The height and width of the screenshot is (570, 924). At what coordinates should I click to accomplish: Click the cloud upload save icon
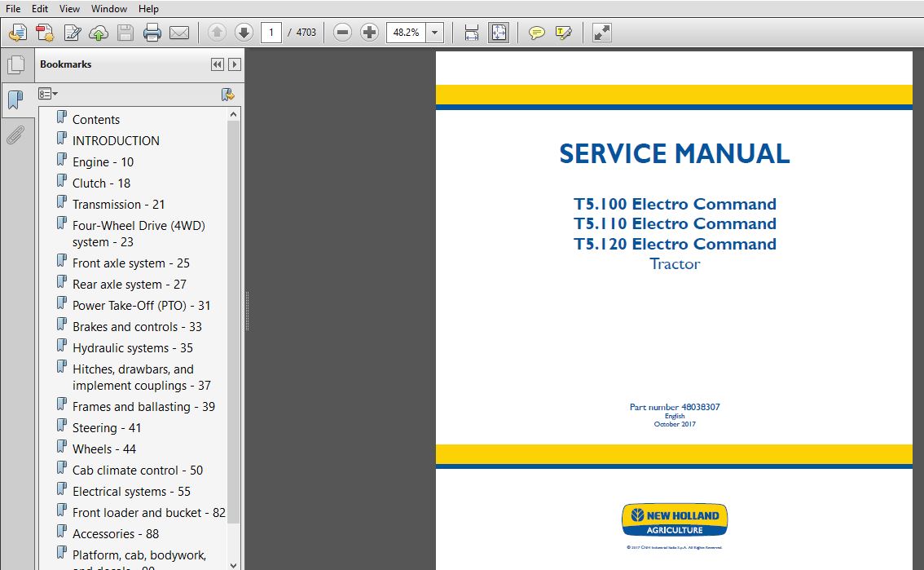pos(99,33)
